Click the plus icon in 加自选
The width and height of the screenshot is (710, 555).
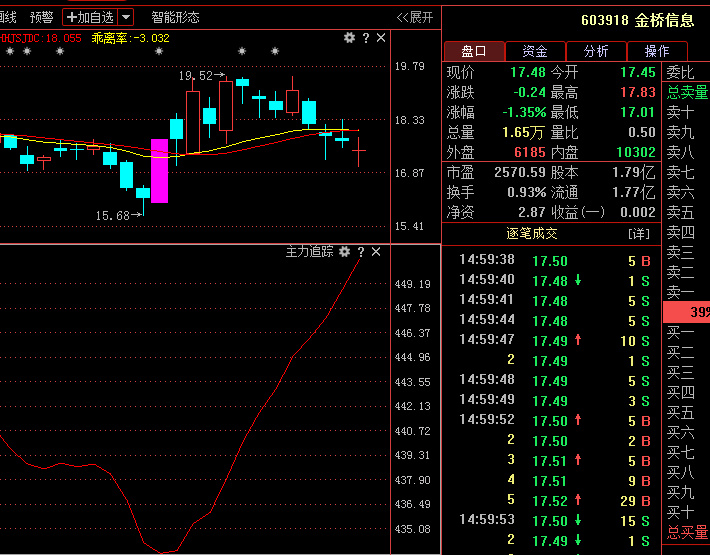tap(72, 17)
